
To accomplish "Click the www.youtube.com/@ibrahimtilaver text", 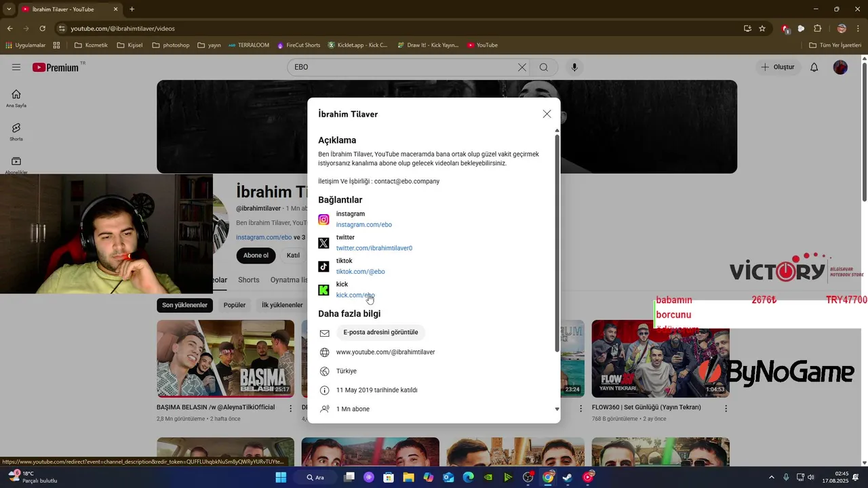I will coord(385,352).
